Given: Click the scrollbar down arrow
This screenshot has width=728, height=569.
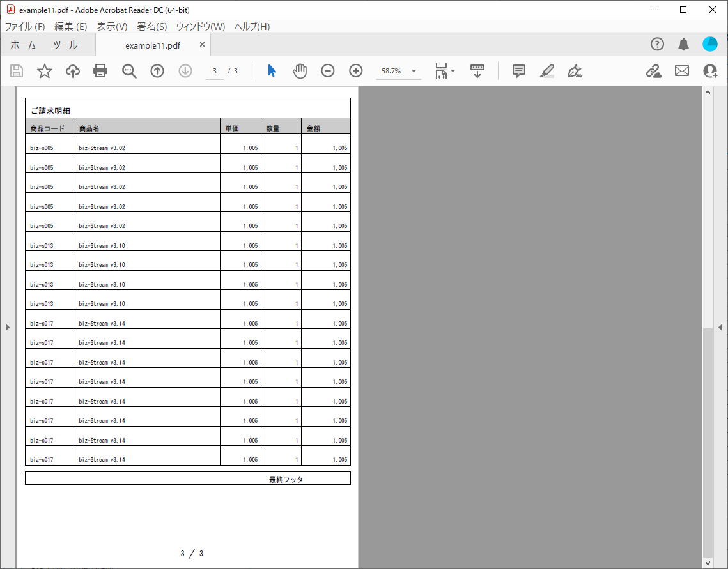Looking at the screenshot, I should click(x=708, y=563).
